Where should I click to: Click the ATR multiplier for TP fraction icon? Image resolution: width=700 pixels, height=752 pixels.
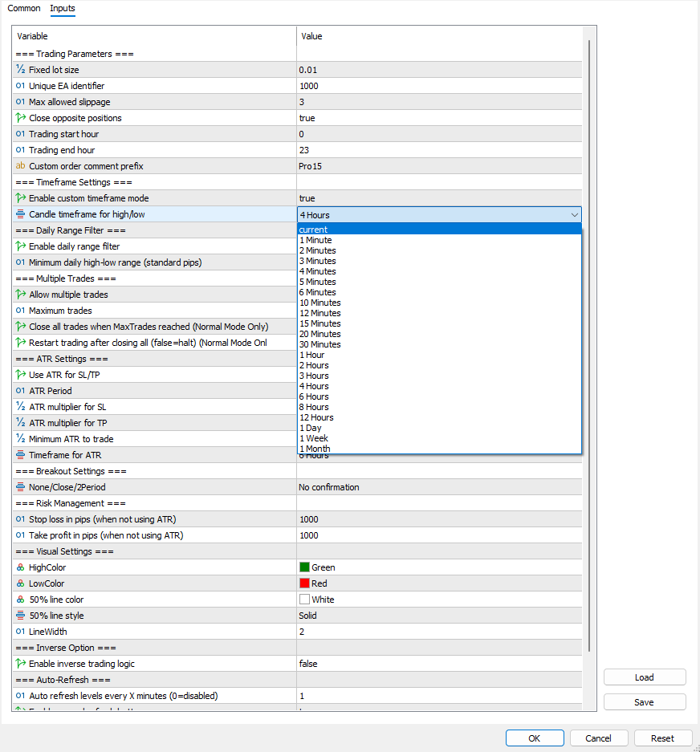tap(20, 422)
